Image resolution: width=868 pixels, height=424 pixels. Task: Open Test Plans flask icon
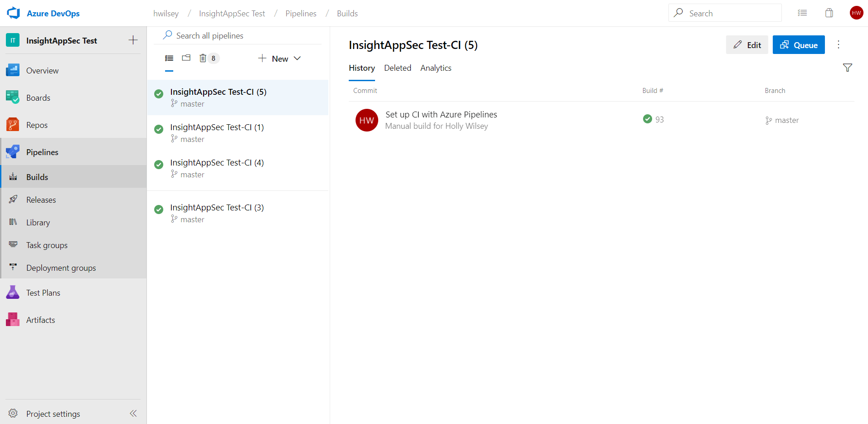[x=13, y=292]
